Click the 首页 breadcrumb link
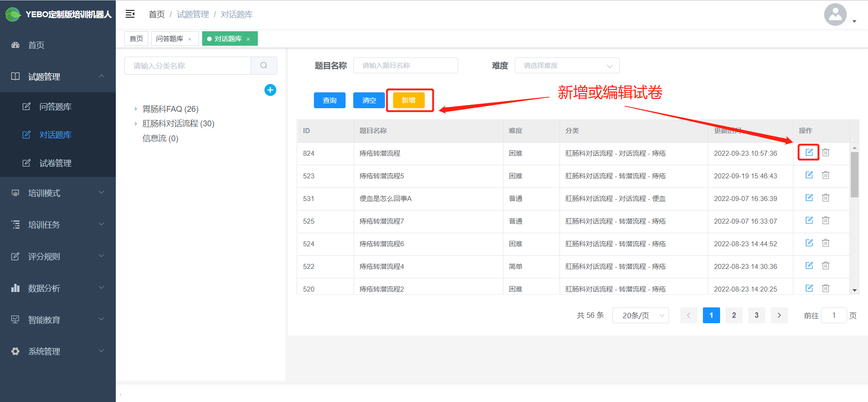 [157, 14]
